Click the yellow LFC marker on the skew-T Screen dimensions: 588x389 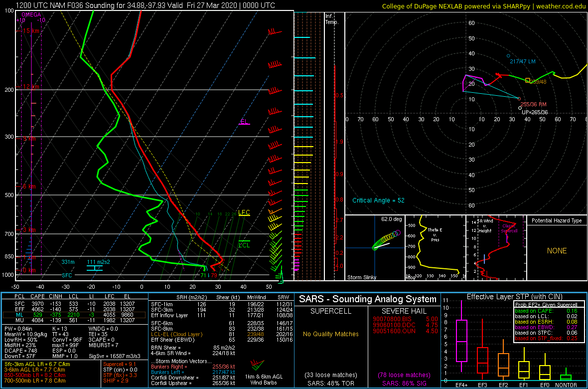pyautogui.click(x=244, y=212)
